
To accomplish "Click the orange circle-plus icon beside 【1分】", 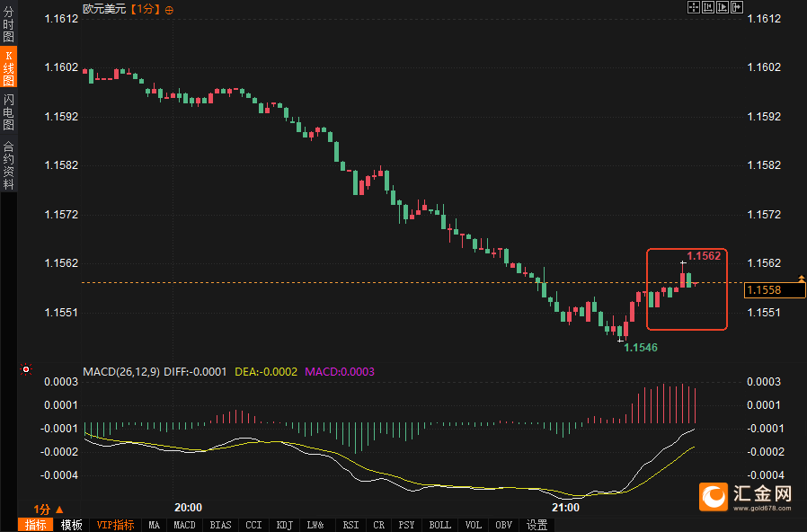I will 170,9.
